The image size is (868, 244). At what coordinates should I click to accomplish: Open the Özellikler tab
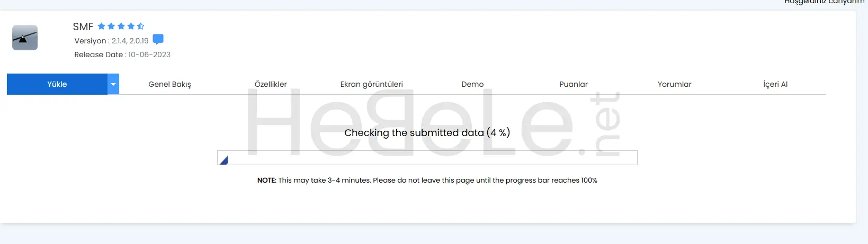(x=271, y=84)
